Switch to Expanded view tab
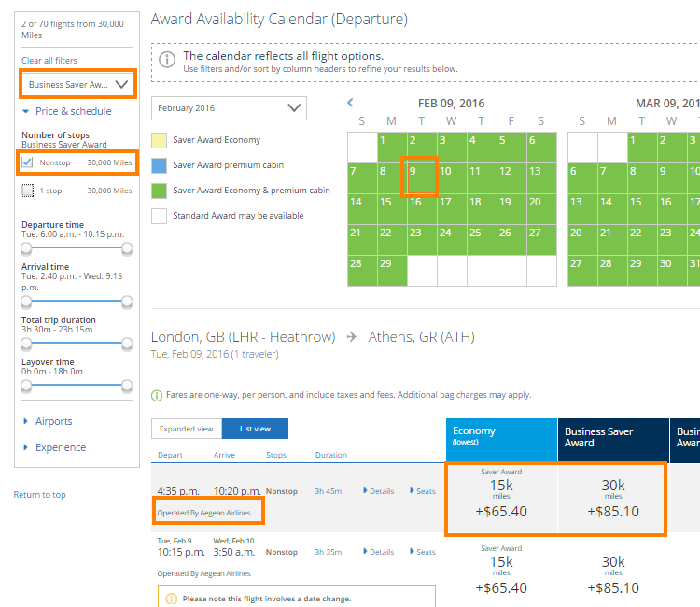This screenshot has width=700, height=607. point(187,429)
